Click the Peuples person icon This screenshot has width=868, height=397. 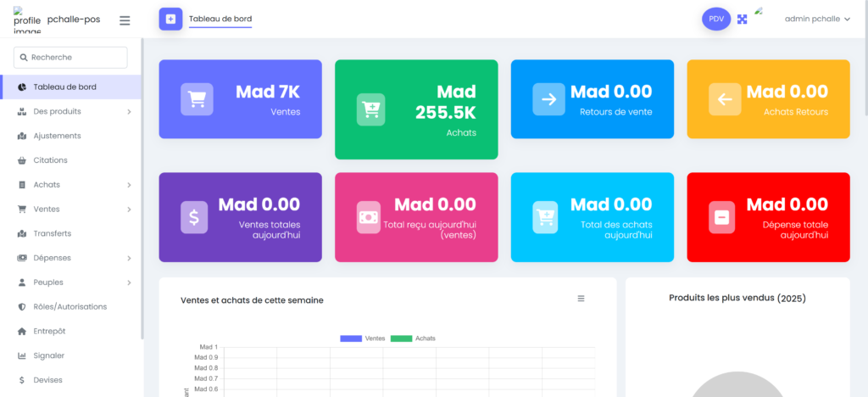22,282
